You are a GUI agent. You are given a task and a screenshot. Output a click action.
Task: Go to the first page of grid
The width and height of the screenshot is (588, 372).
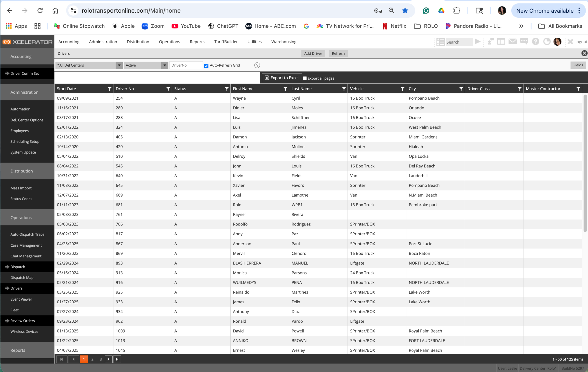[x=62, y=359]
